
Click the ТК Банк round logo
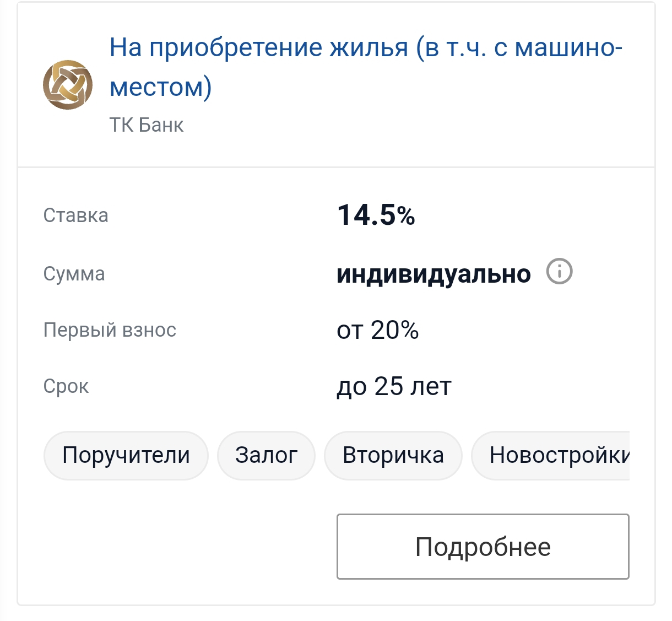click(x=68, y=85)
